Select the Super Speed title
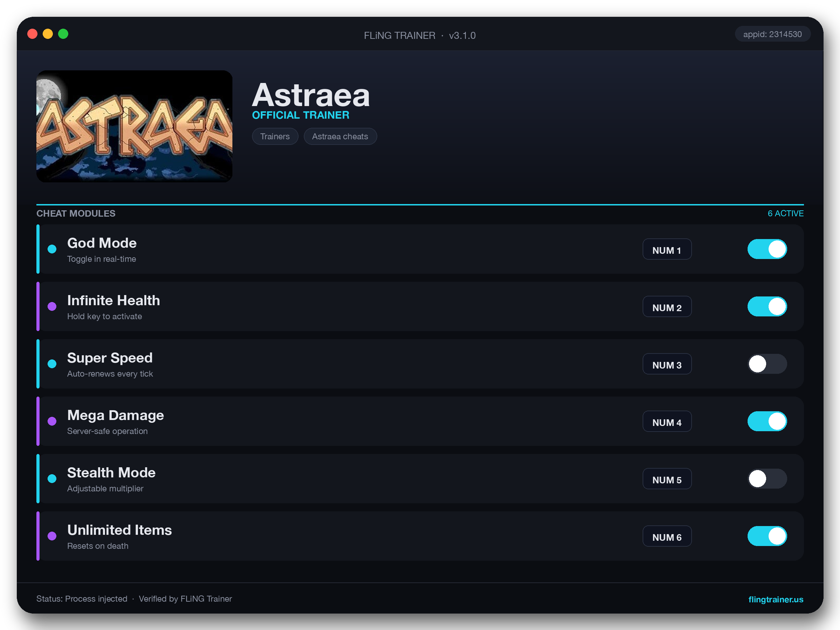Screen dimensions: 840x630 tap(110, 358)
